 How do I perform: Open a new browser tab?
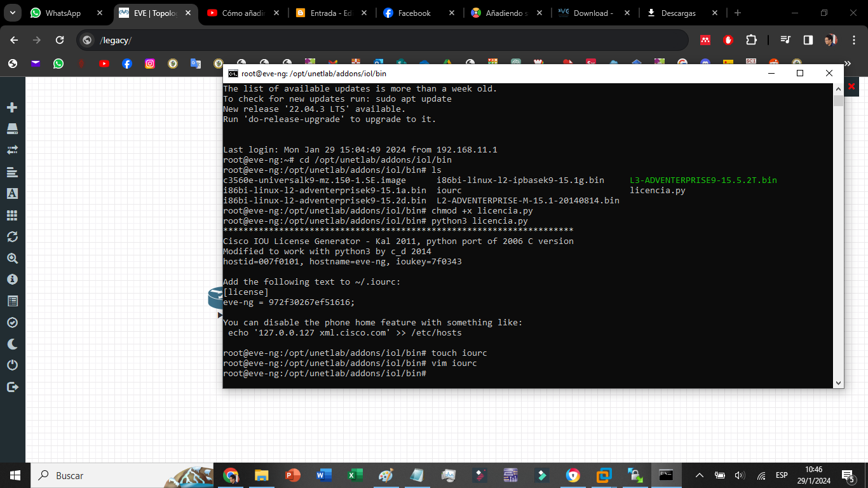(737, 13)
